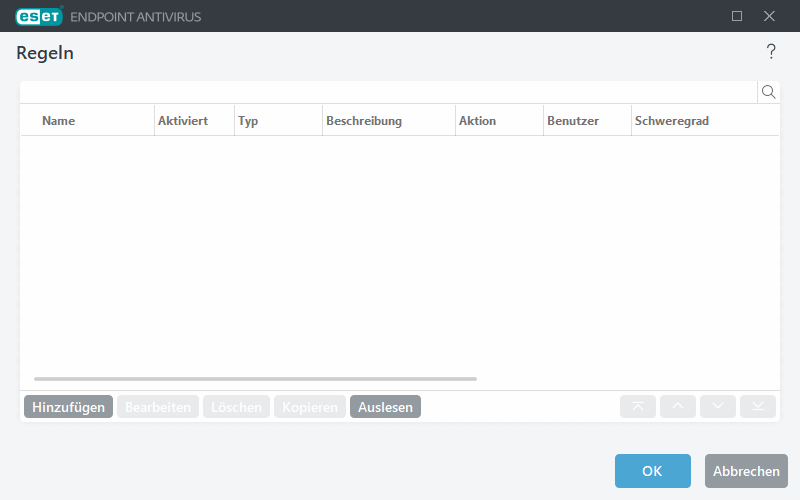Move rule to bottom arrow icon

[758, 406]
